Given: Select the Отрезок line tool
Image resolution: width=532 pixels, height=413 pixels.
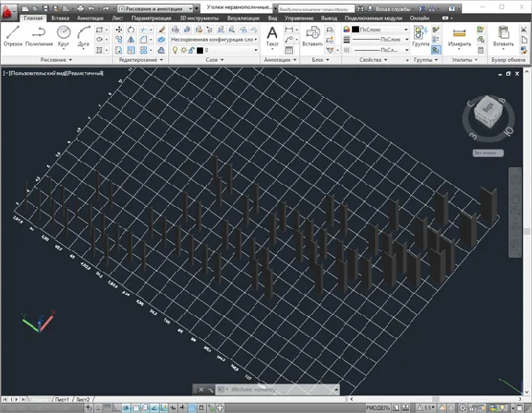Looking at the screenshot, I should click(13, 36).
